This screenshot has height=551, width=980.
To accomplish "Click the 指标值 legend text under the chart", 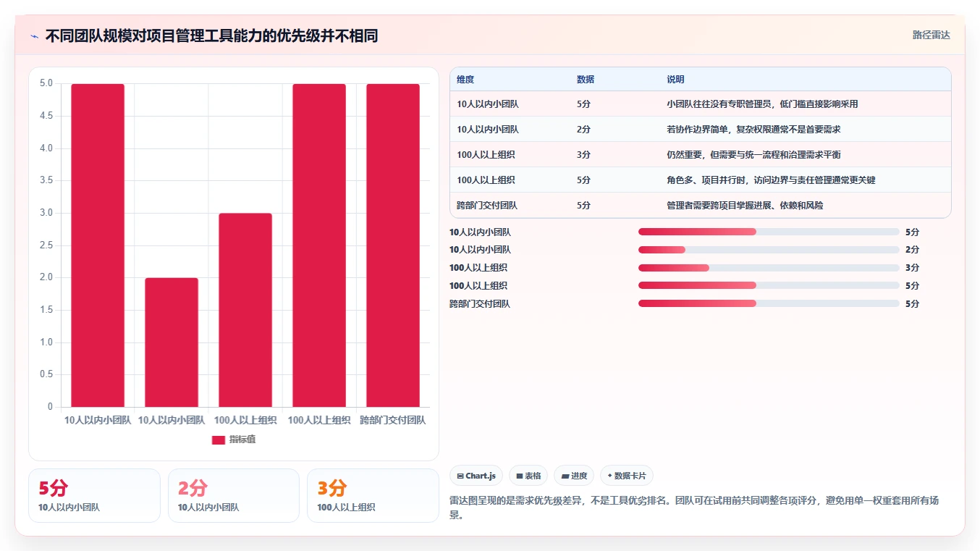I will click(242, 439).
